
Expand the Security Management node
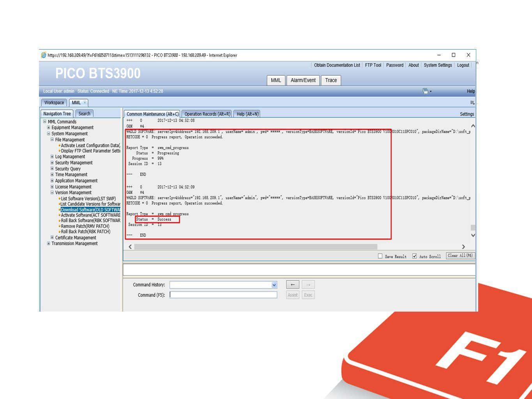52,163
